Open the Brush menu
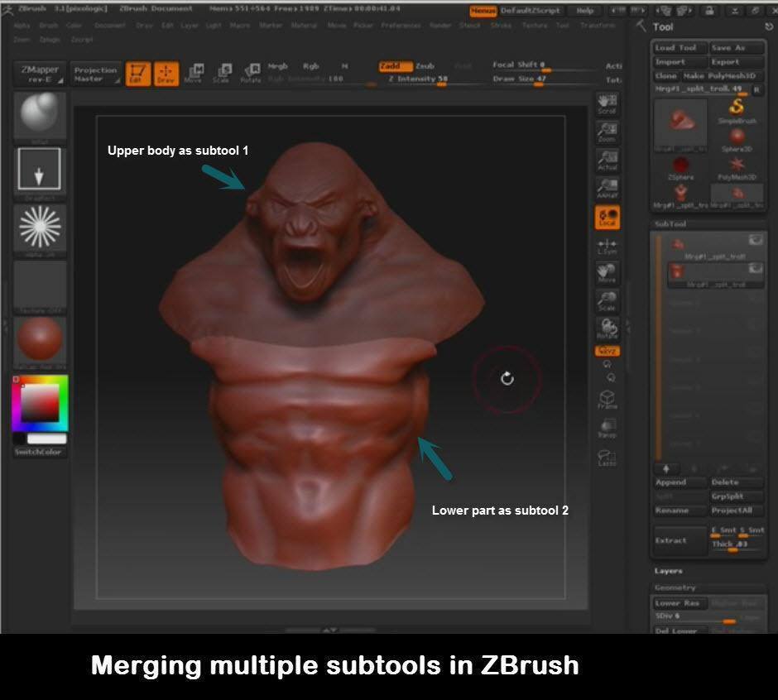Viewport: 778px width, 700px height. point(49,26)
